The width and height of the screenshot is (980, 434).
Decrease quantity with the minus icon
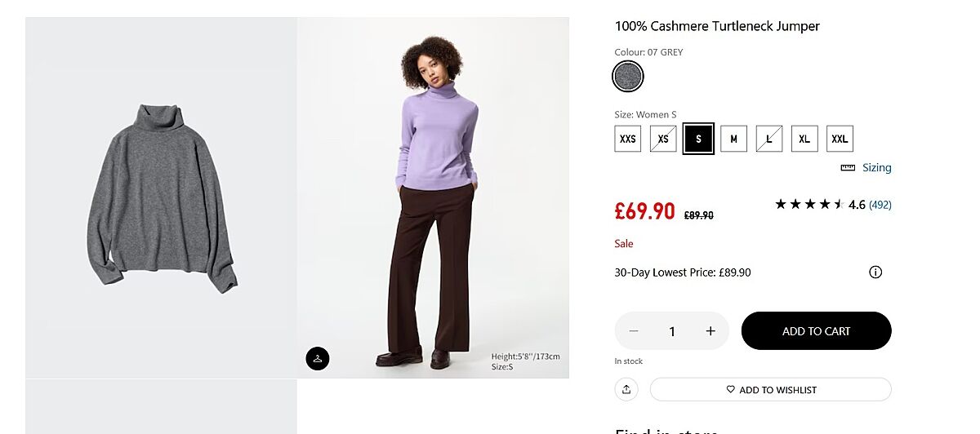[634, 331]
